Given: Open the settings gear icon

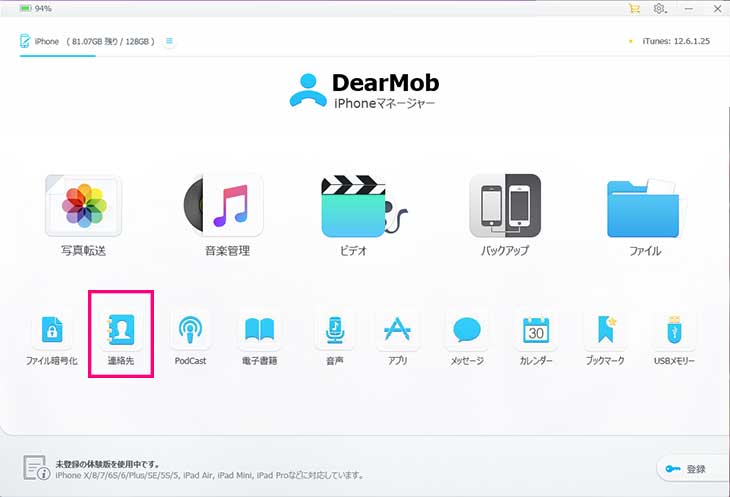Looking at the screenshot, I should coord(659,8).
